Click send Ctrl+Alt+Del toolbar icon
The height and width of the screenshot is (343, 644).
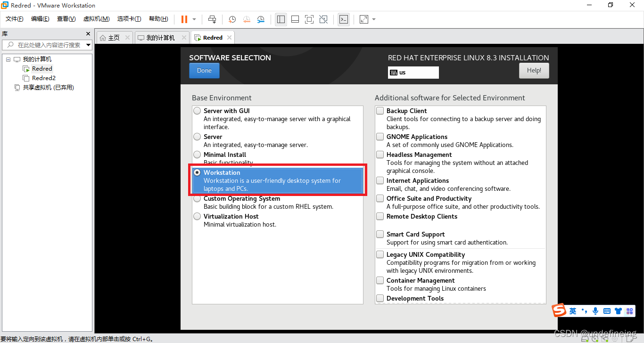212,19
